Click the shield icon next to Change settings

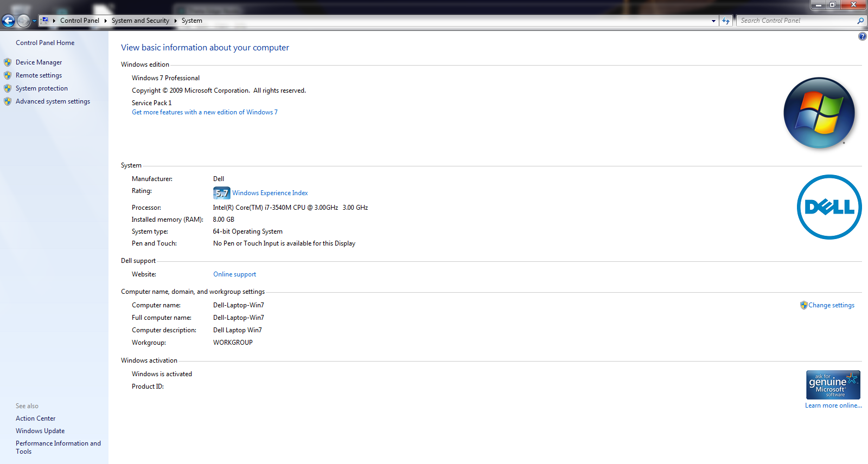coord(803,305)
